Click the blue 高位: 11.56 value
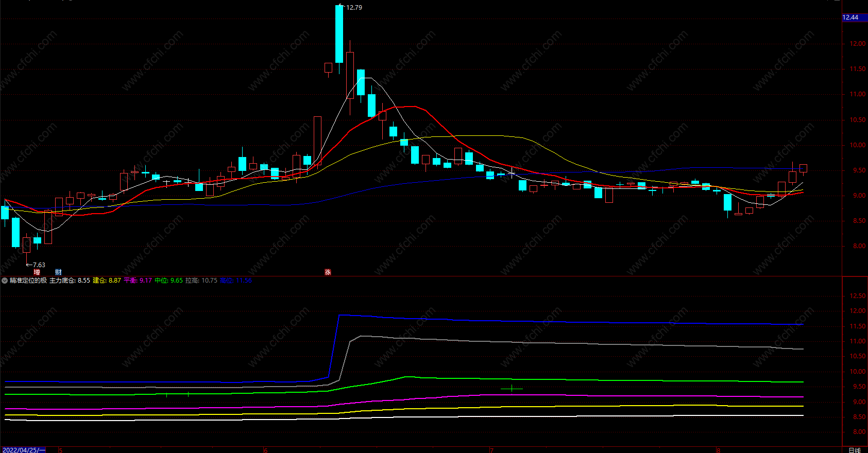Image resolution: width=868 pixels, height=453 pixels. (236, 281)
